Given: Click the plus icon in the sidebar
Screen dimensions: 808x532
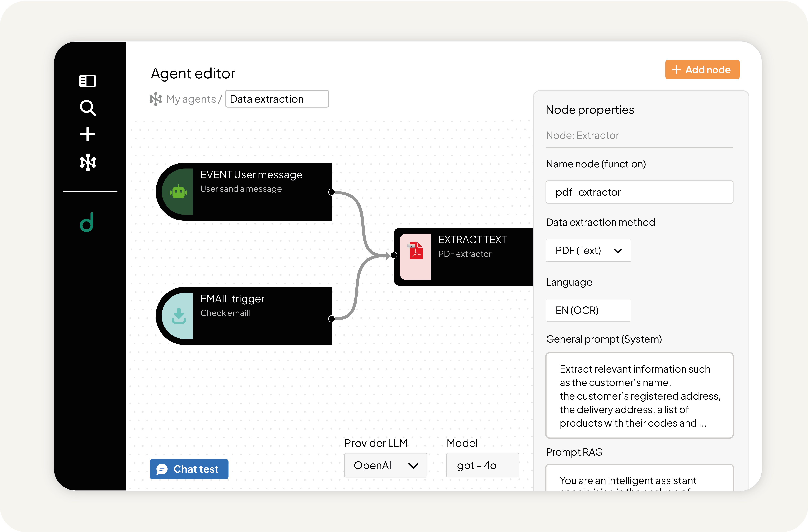Looking at the screenshot, I should point(88,134).
